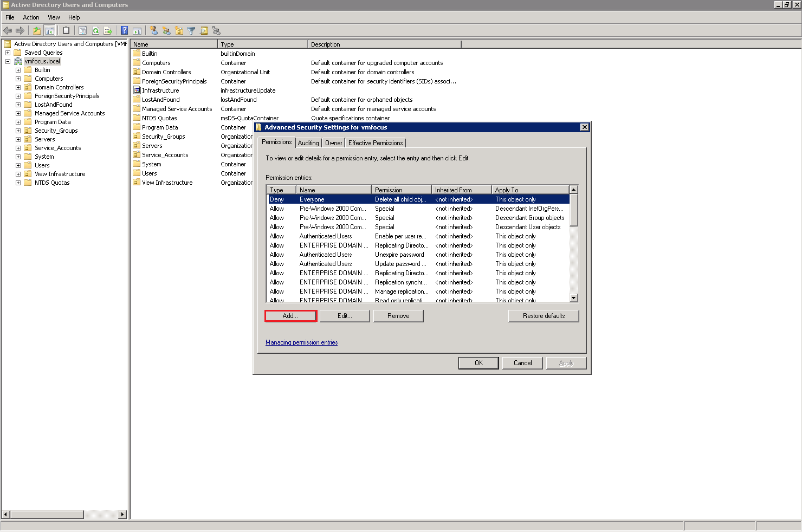Click the Refresh toolbar icon

(95, 31)
